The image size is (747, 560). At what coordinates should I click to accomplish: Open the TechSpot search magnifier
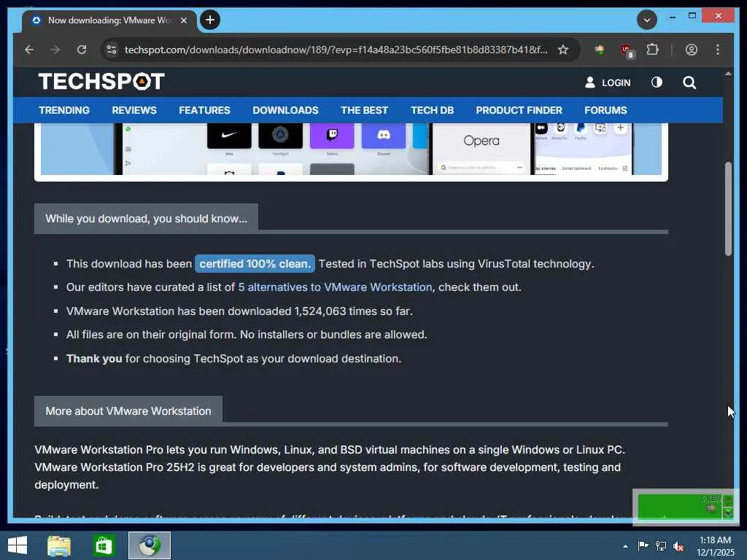(689, 83)
